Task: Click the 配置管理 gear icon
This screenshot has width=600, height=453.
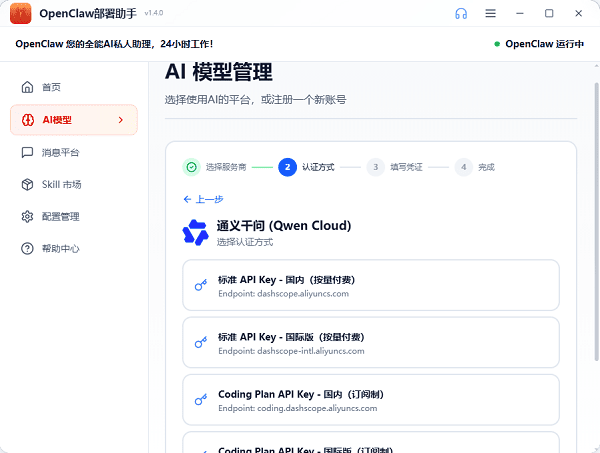Action: click(x=27, y=217)
